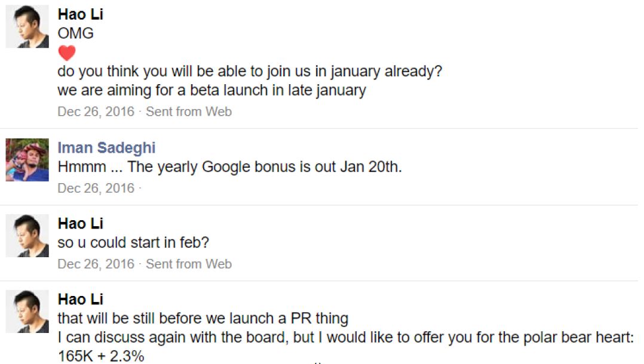This screenshot has width=644, height=364.
Task: Click Sent from Web under the feb question
Action: coord(189,264)
